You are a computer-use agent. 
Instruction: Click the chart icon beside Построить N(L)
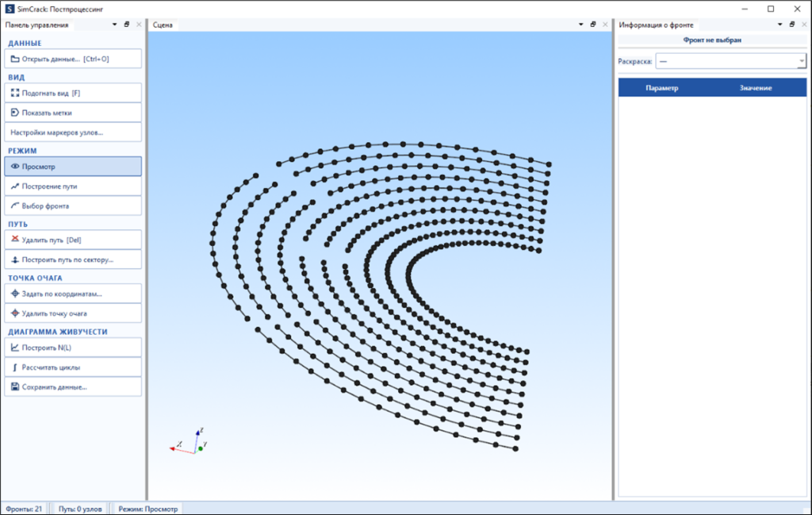15,347
